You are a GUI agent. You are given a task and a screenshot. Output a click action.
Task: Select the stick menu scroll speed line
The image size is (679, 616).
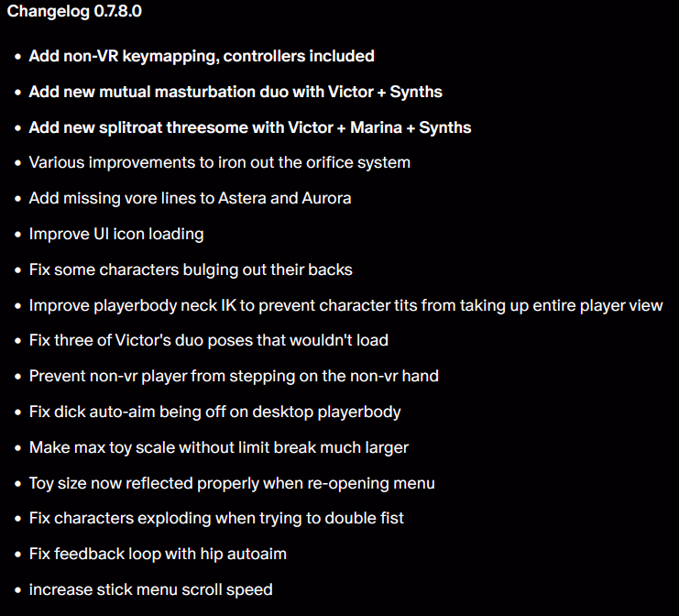[x=151, y=589]
